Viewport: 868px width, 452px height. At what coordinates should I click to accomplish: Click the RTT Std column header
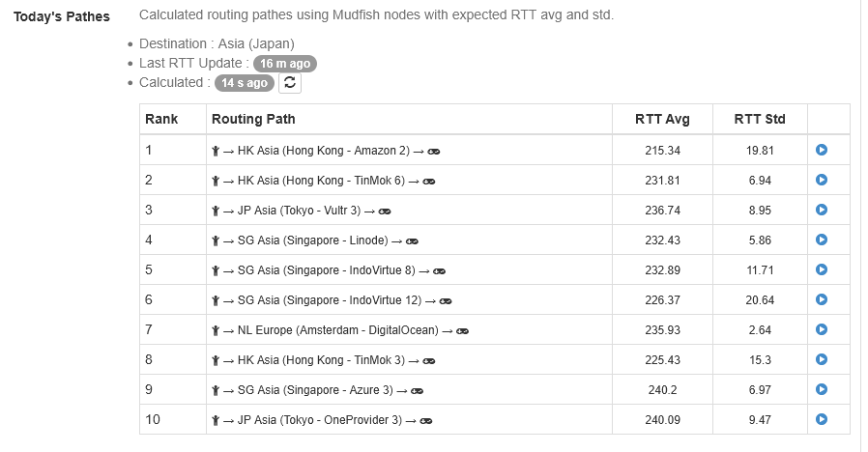pyautogui.click(x=760, y=120)
